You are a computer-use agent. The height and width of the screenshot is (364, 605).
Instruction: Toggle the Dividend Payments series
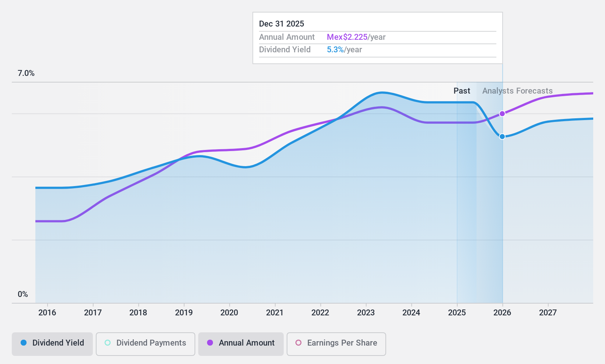(146, 344)
